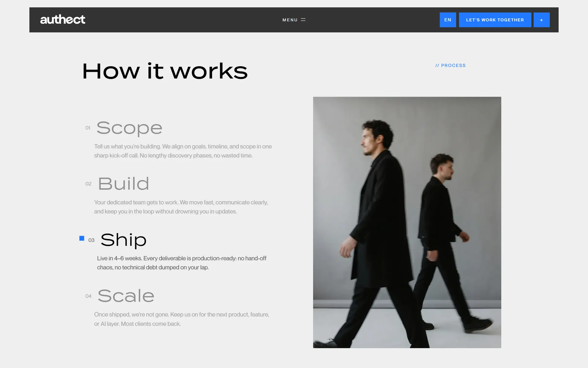Click the authect logo
This screenshot has height=368, width=588.
[x=62, y=20]
